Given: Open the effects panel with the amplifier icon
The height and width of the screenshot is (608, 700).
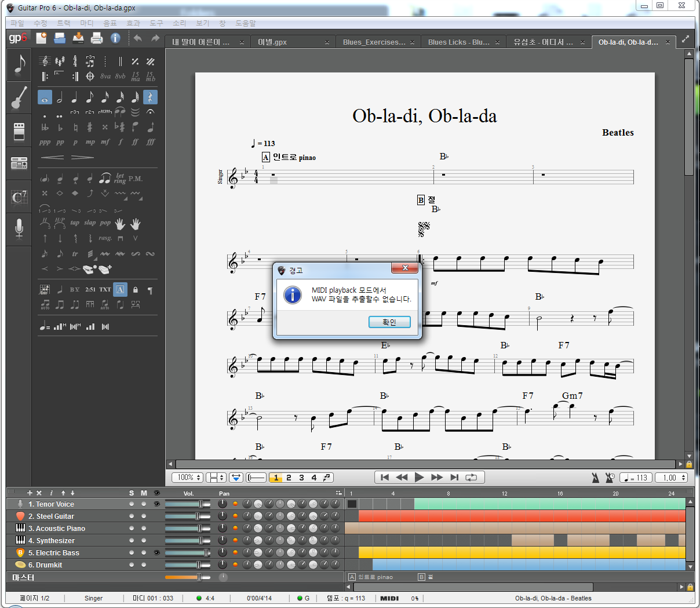Looking at the screenshot, I should [19, 132].
